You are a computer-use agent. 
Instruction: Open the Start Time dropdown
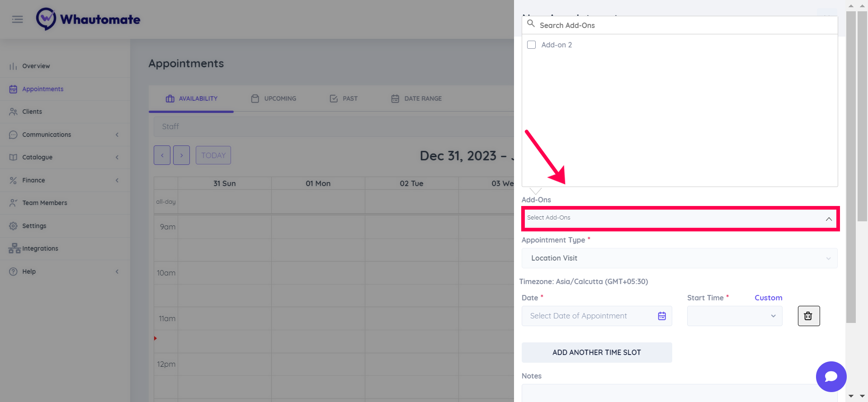coord(734,316)
